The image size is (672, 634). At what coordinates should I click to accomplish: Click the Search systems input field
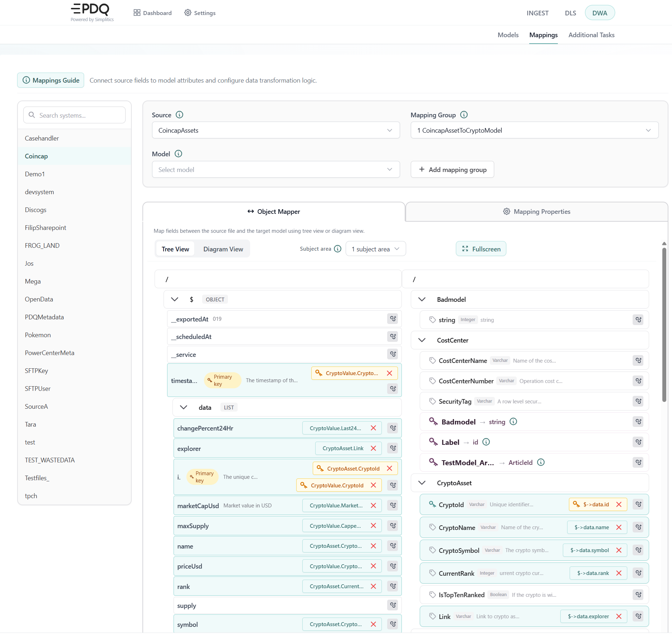point(74,115)
